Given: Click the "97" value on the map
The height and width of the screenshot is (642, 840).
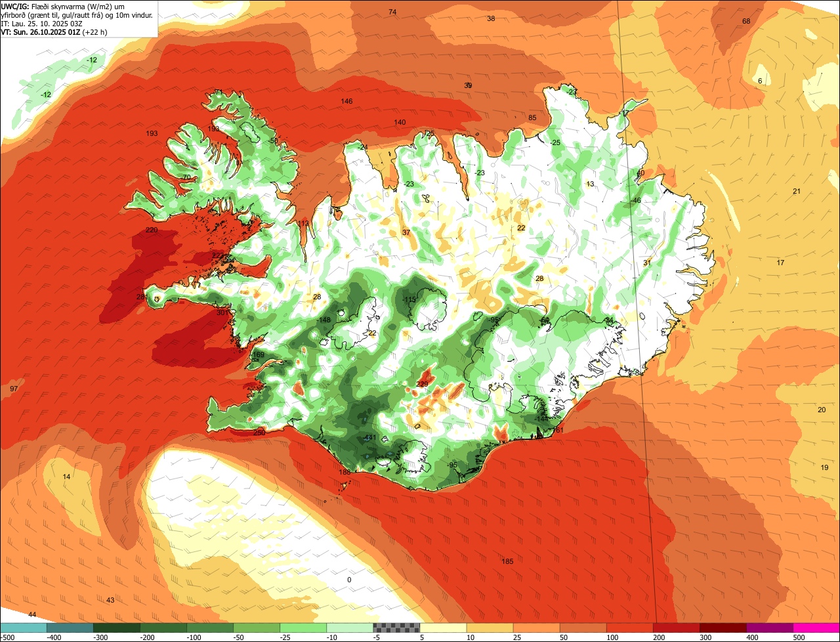Looking at the screenshot, I should coord(14,389).
